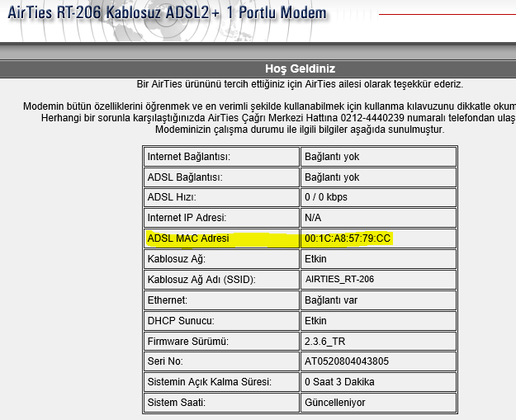The width and height of the screenshot is (516, 420).
Task: Click the Internet Bağlantısı "Bağlantı yok" value
Action: [x=332, y=157]
